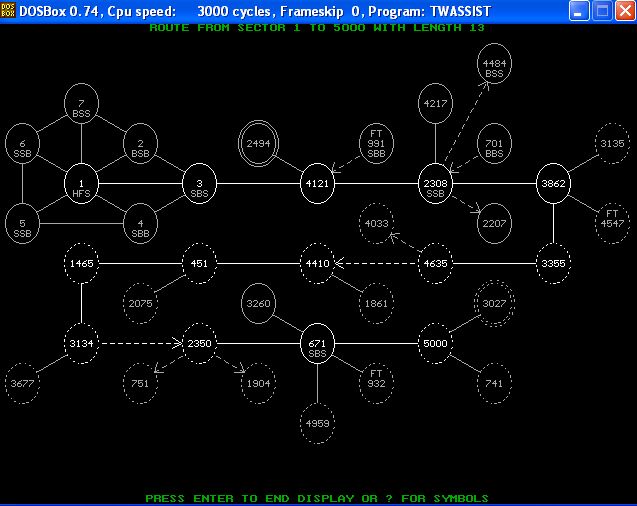Click the press enter prompt text
The height and width of the screenshot is (506, 637).
pyautogui.click(x=317, y=498)
